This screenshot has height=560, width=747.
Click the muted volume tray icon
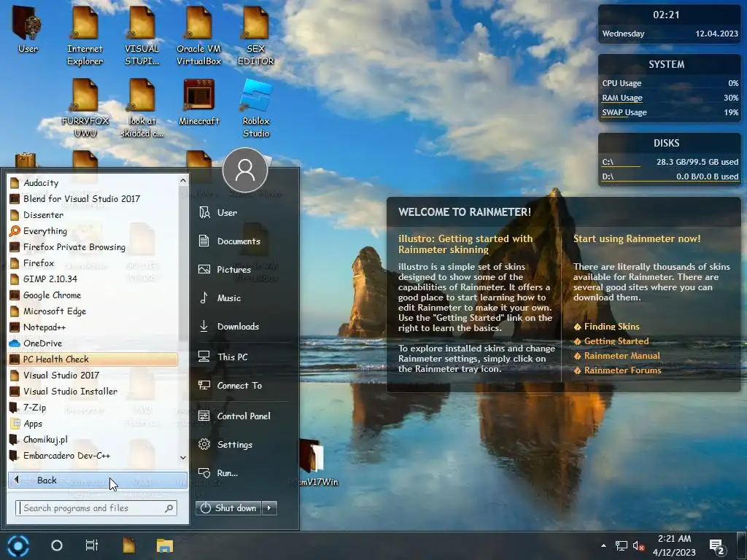click(x=638, y=545)
